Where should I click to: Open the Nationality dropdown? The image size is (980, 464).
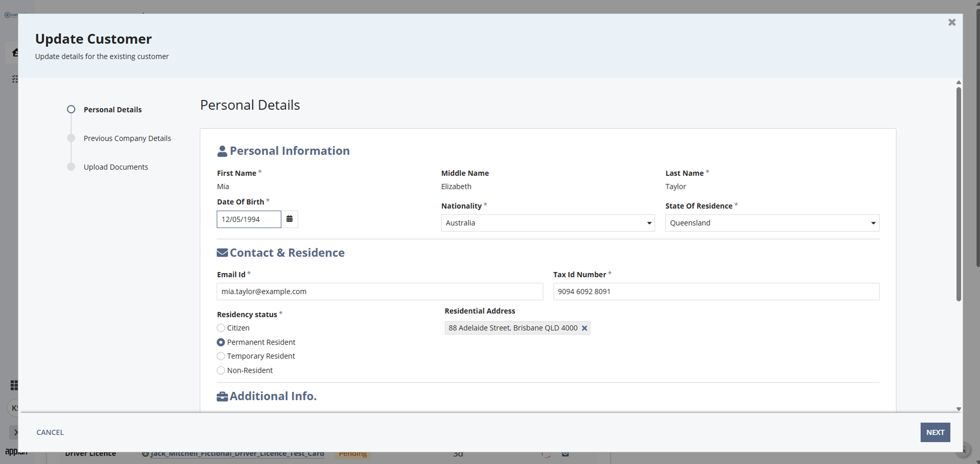pos(548,223)
